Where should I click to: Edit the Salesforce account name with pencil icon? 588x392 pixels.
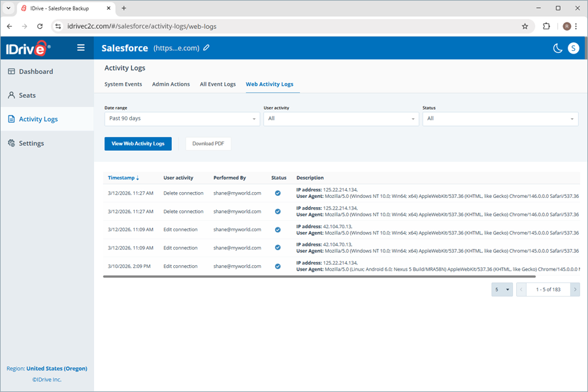point(206,48)
